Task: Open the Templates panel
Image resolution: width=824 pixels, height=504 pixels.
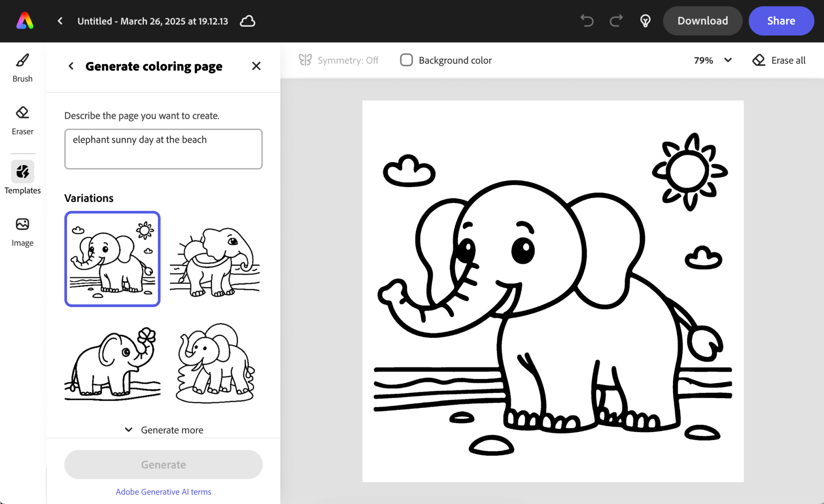Action: click(23, 177)
